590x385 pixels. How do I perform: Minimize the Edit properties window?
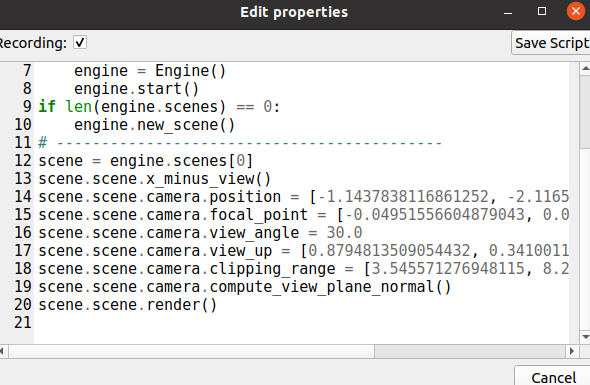508,12
